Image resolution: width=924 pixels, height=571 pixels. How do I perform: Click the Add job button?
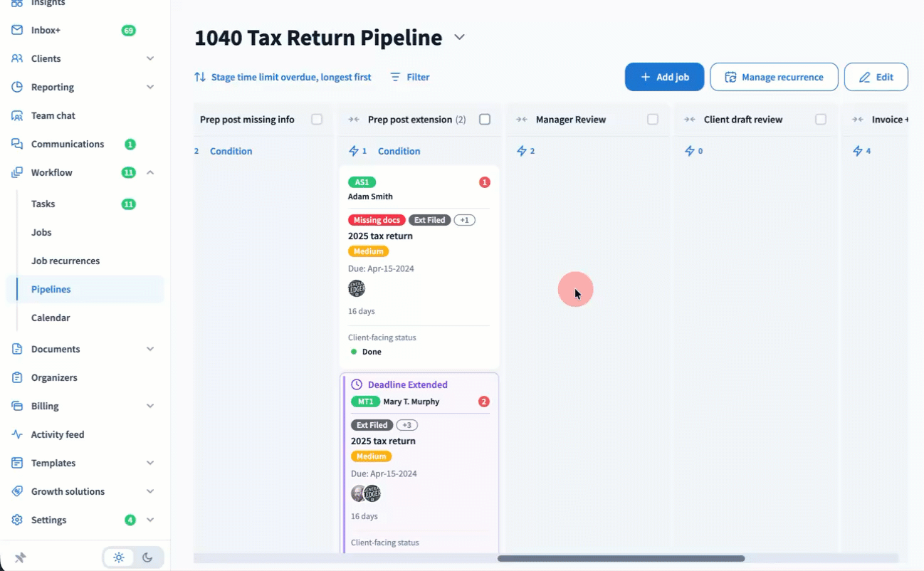point(664,77)
